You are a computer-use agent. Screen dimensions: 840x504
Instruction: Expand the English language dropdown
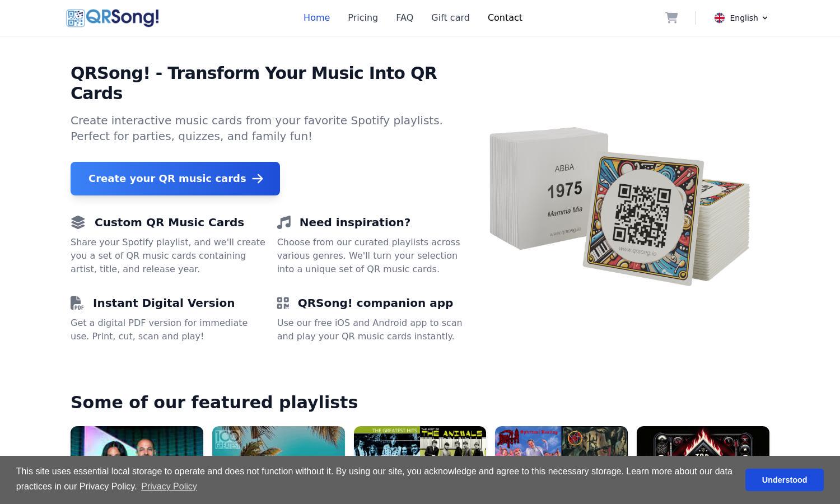[x=741, y=18]
